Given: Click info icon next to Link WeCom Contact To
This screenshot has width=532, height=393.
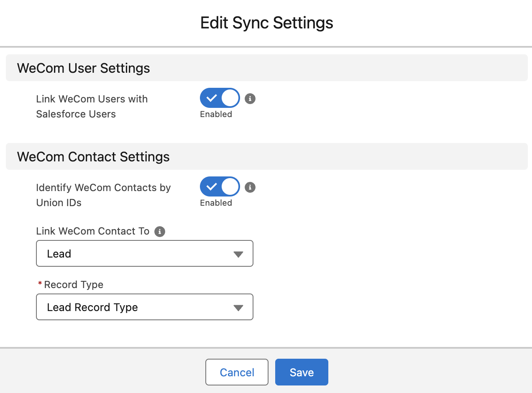Looking at the screenshot, I should pos(160,232).
